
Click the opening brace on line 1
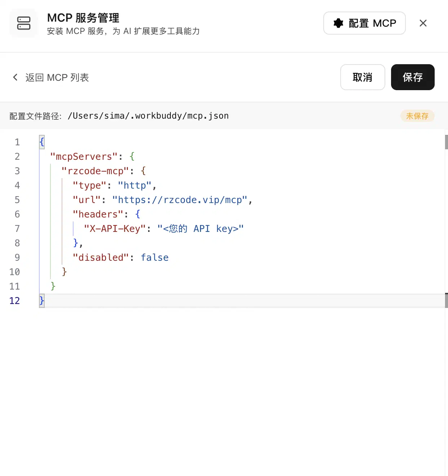pyautogui.click(x=42, y=142)
